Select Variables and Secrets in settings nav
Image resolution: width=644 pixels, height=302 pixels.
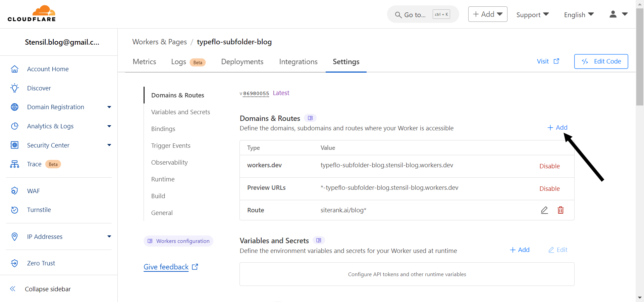click(x=180, y=112)
